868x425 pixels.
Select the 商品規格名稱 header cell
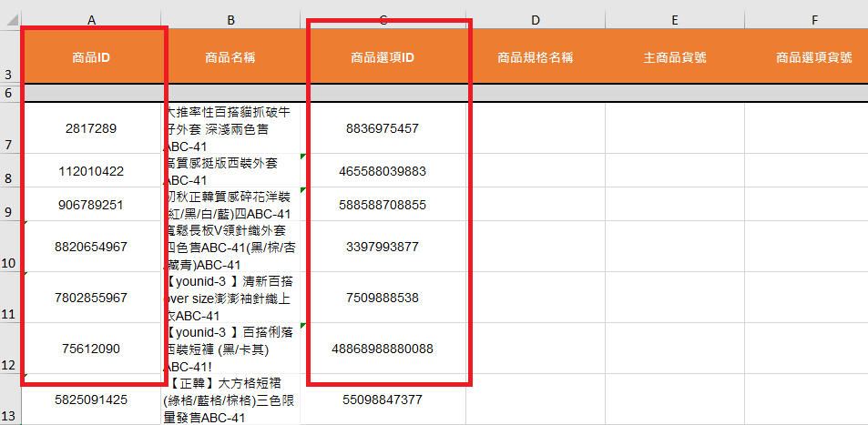(x=535, y=57)
